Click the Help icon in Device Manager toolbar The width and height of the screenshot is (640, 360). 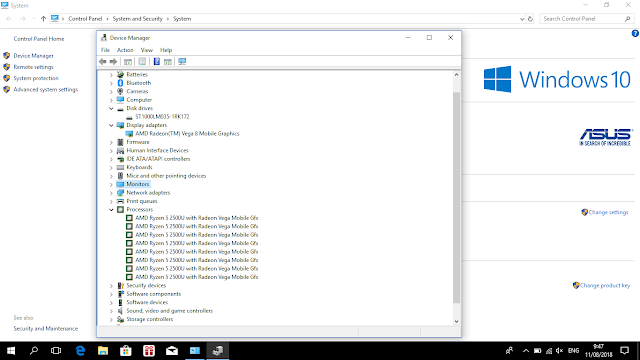(156, 62)
